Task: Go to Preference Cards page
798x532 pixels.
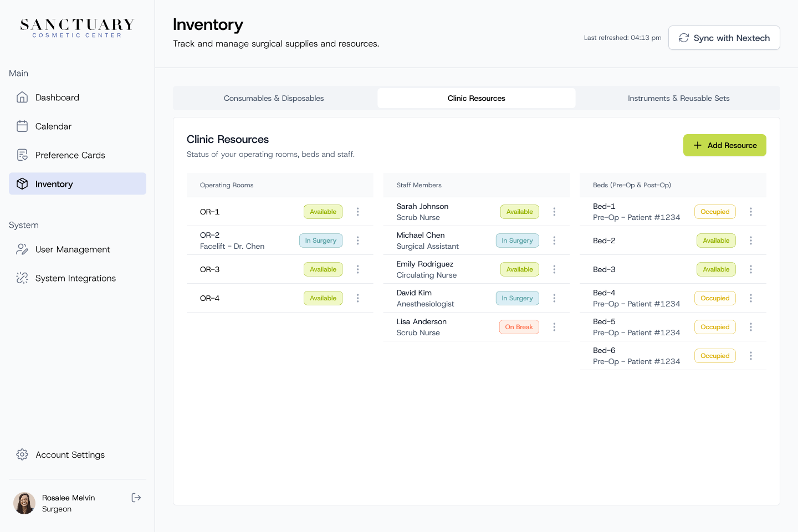Action: [78, 155]
